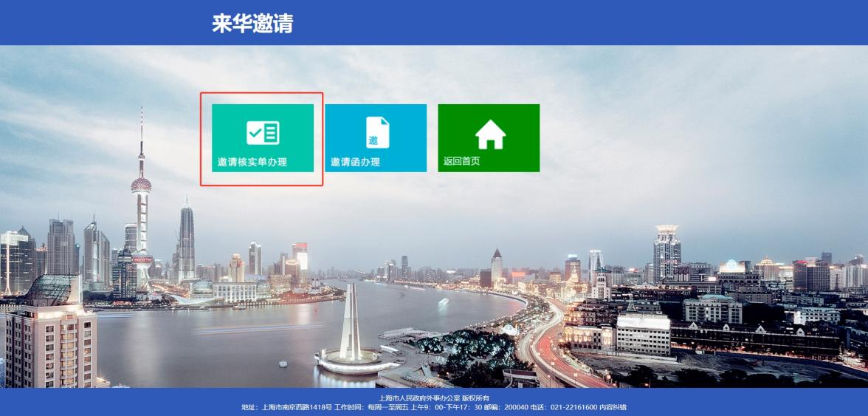Select the 返回首页 label text

pos(462,162)
